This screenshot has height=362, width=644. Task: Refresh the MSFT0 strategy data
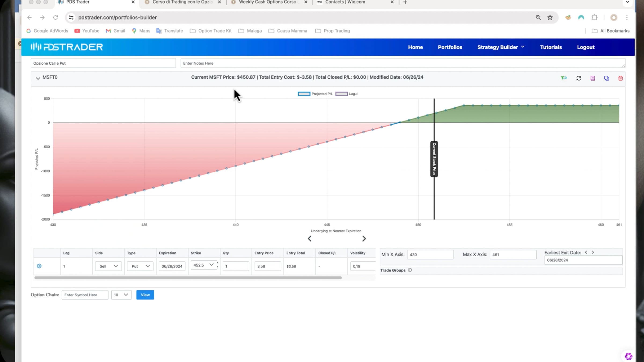tap(579, 78)
